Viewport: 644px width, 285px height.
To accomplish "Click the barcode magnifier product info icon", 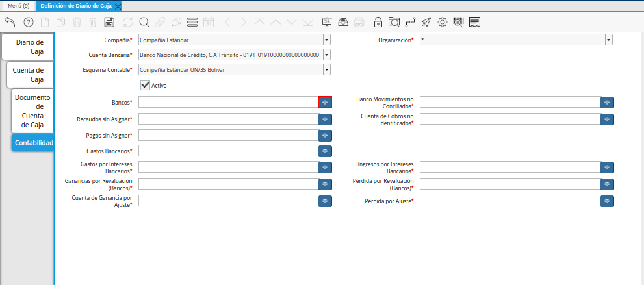I will (x=458, y=22).
